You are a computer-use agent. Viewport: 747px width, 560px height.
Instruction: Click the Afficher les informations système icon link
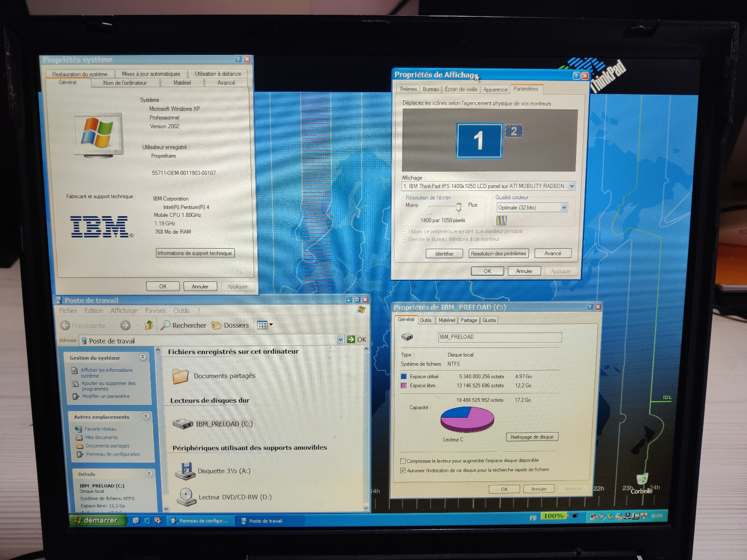pyautogui.click(x=74, y=371)
